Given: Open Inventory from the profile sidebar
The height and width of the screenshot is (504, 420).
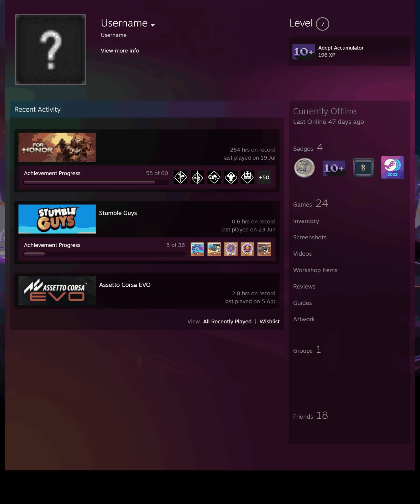Looking at the screenshot, I should (306, 221).
